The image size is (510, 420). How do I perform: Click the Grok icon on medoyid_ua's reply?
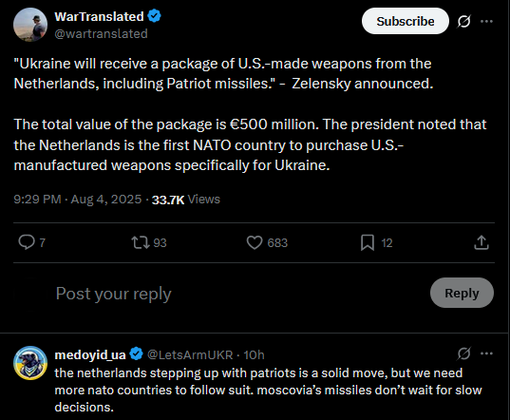point(463,353)
